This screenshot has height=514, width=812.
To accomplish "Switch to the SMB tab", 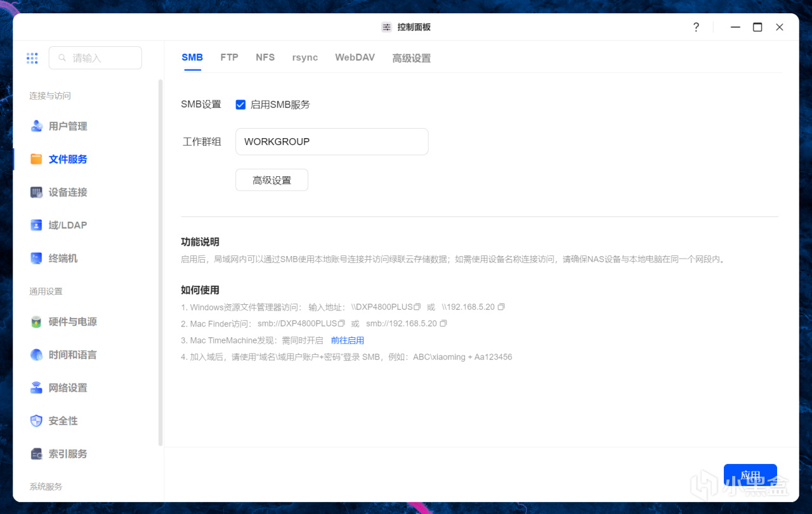I will (x=192, y=58).
